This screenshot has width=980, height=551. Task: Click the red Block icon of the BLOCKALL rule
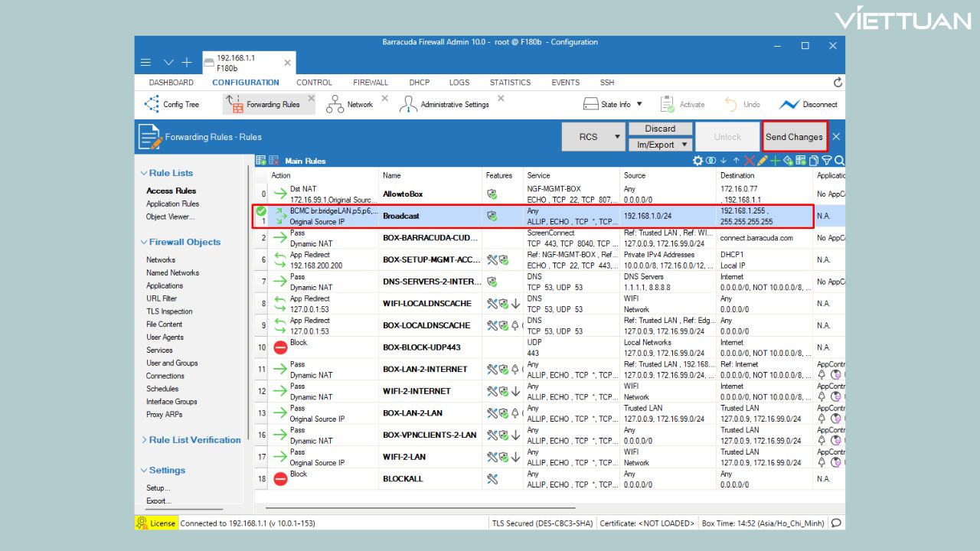click(280, 478)
